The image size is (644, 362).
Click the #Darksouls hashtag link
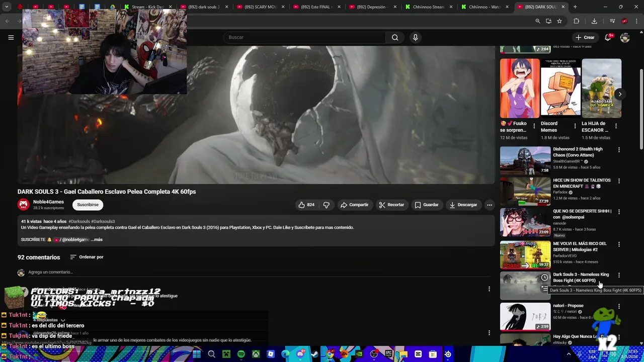click(x=79, y=221)
